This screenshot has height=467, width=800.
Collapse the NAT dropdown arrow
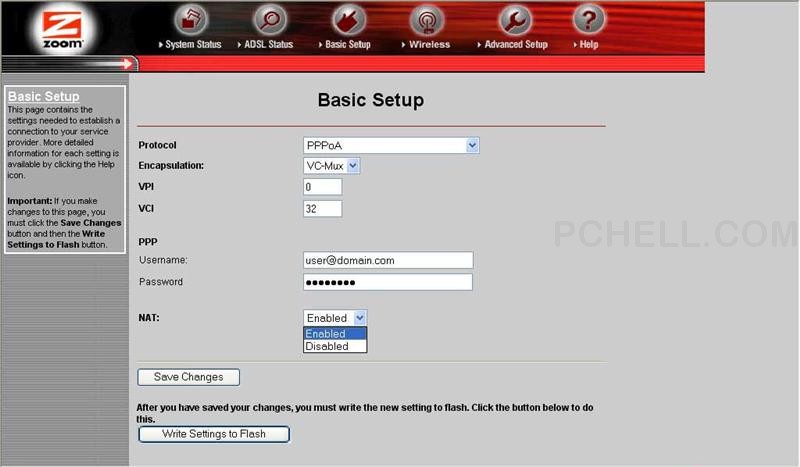360,318
